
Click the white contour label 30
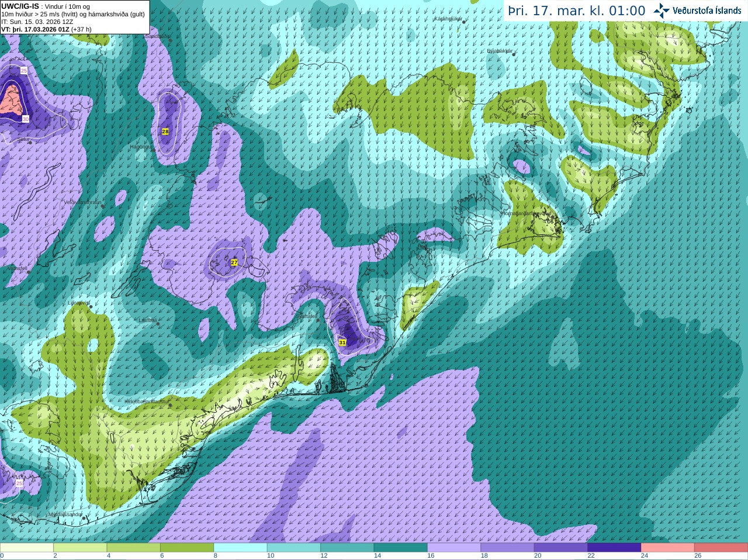coord(25,119)
